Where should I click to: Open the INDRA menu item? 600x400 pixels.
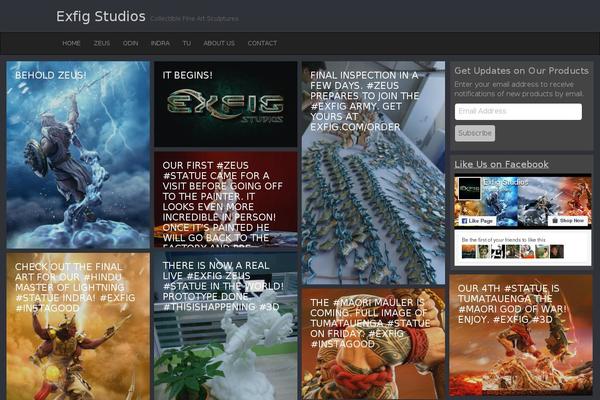click(160, 43)
